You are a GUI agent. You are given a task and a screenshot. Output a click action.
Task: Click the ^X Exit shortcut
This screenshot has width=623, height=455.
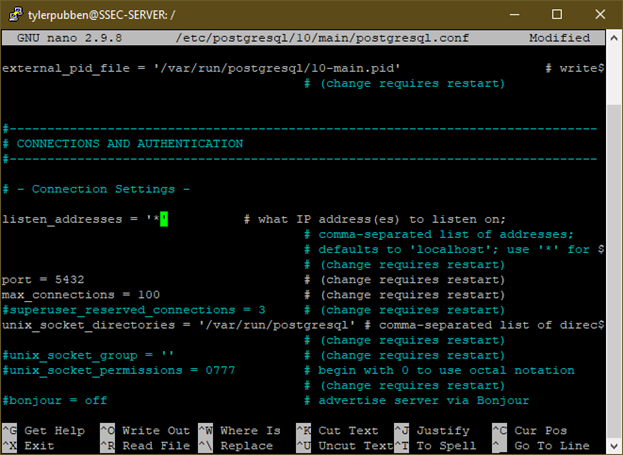pyautogui.click(x=29, y=446)
